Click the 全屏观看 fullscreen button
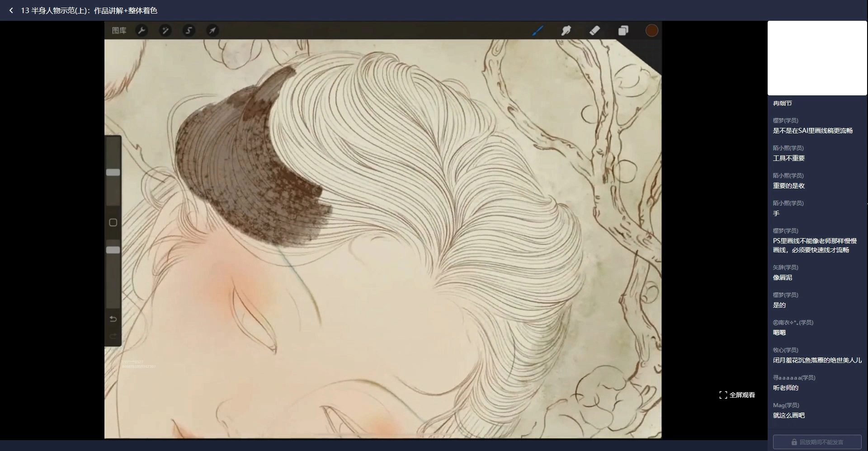This screenshot has height=451, width=868. [x=737, y=395]
